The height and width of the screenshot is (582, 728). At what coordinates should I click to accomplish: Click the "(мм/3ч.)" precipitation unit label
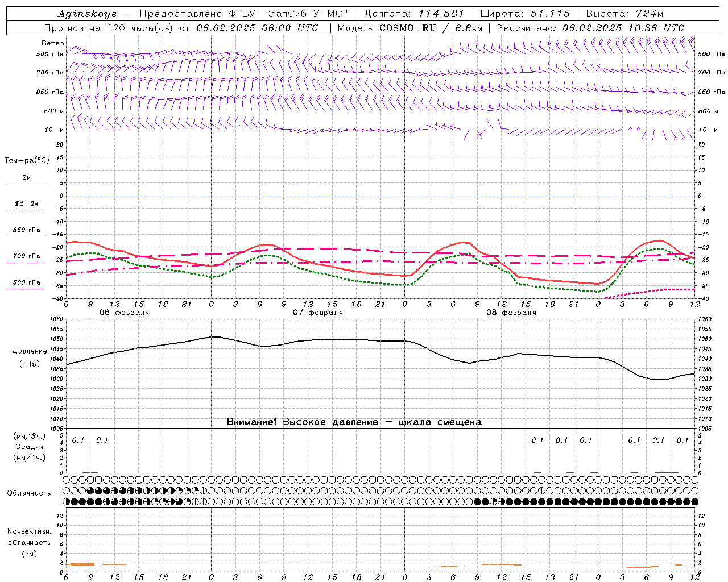(x=30, y=436)
